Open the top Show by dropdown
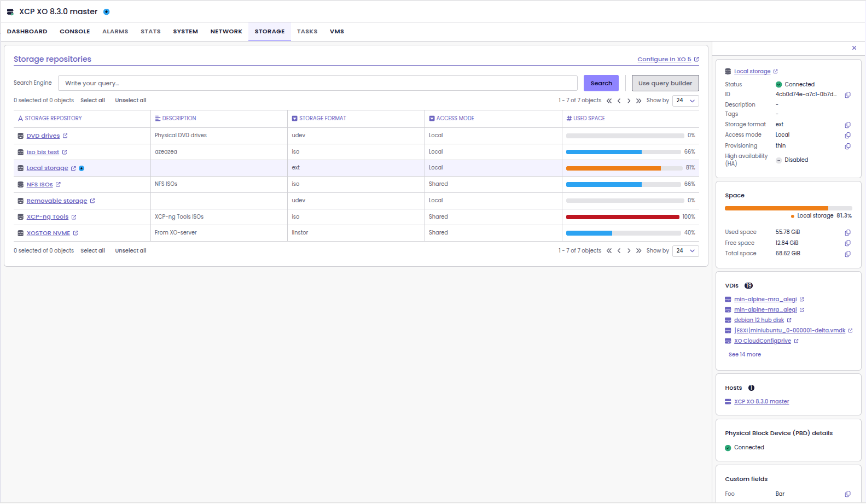Viewport: 866px width, 504px height. [685, 101]
